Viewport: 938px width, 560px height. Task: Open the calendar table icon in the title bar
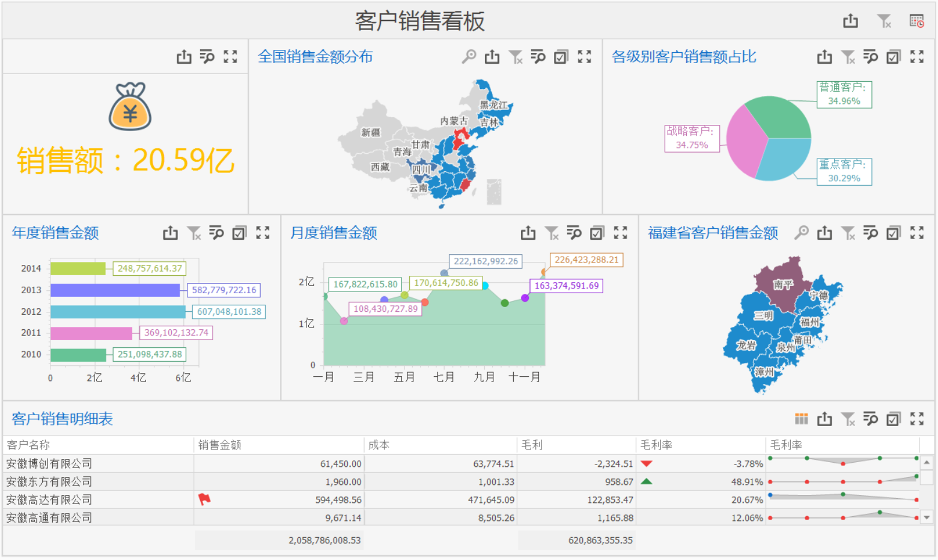[916, 21]
